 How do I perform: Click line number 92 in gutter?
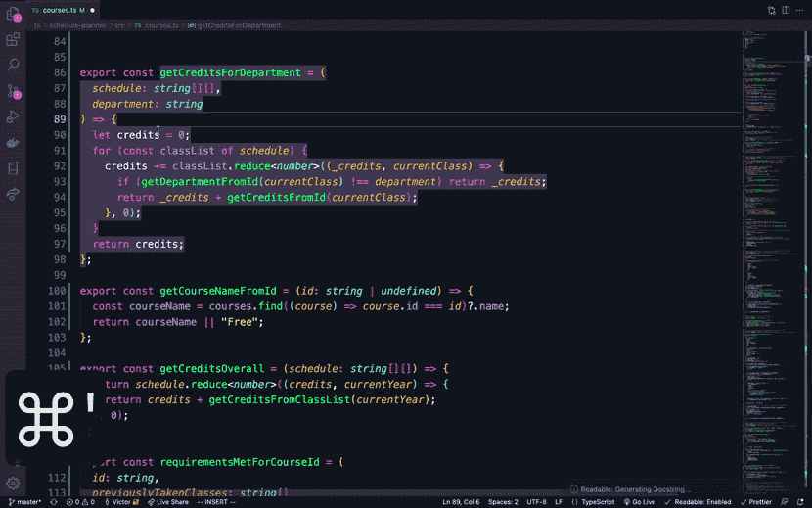60,166
